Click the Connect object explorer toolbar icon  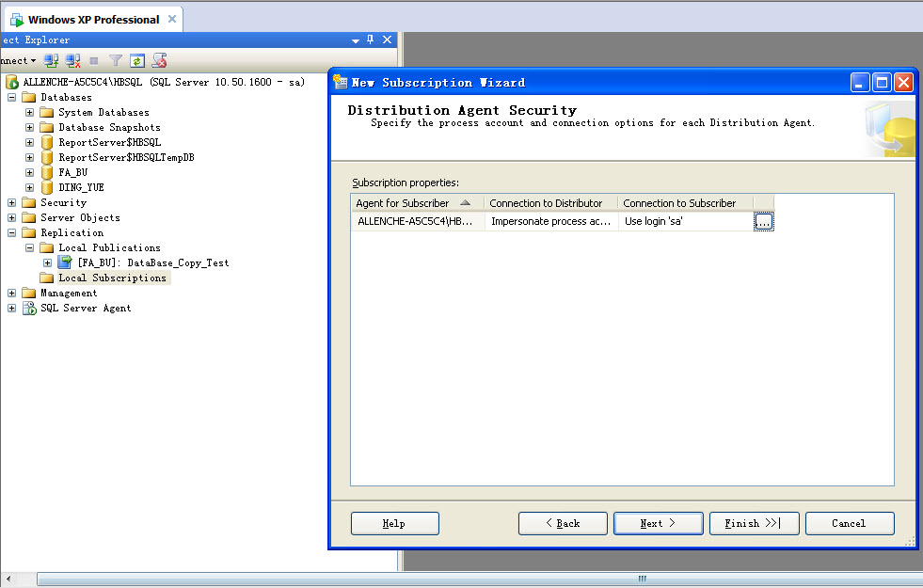[51, 60]
